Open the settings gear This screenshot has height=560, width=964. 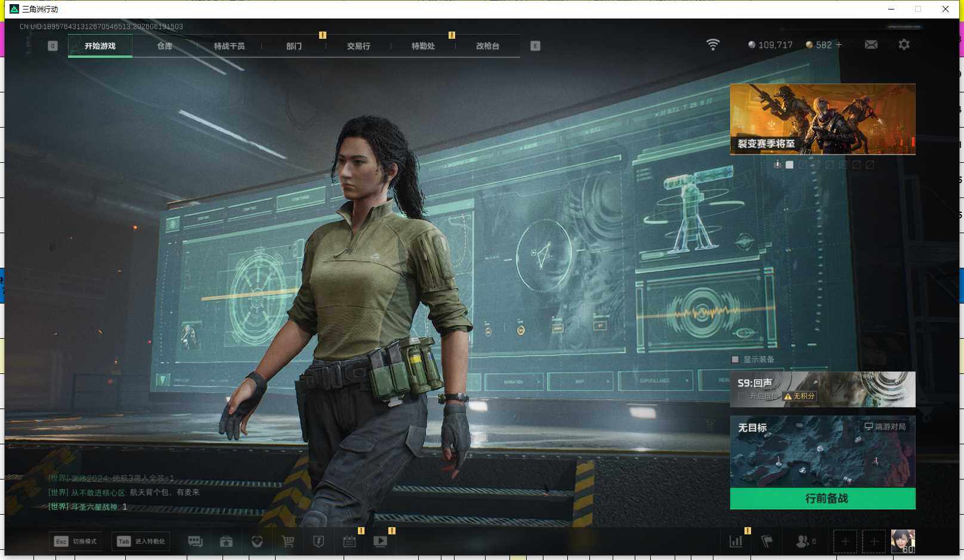pyautogui.click(x=904, y=45)
